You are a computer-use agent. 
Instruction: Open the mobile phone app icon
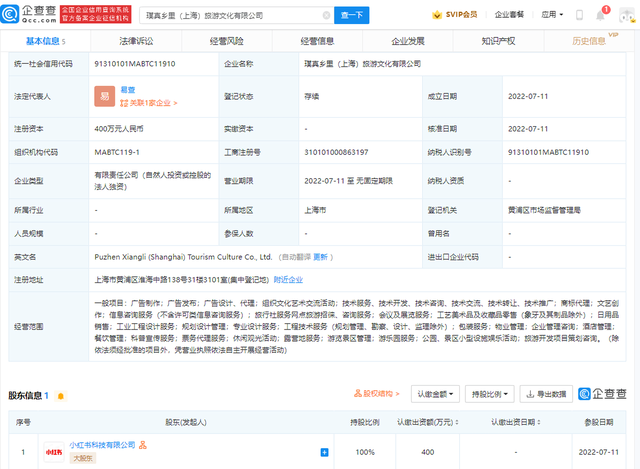[579, 15]
